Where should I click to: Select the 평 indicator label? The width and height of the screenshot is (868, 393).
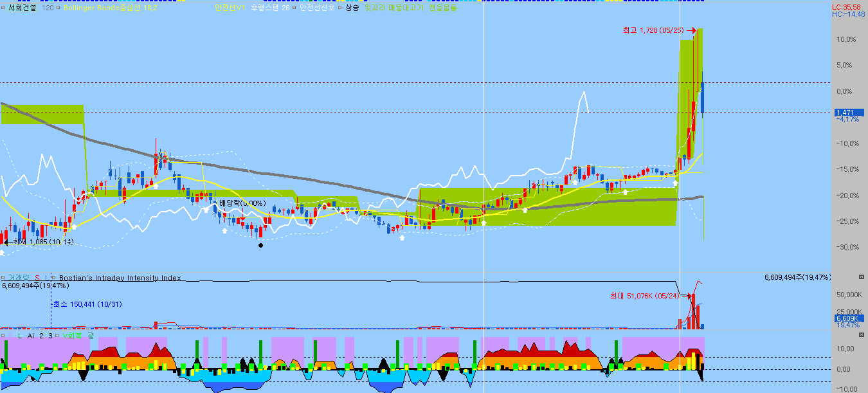[x=91, y=336]
